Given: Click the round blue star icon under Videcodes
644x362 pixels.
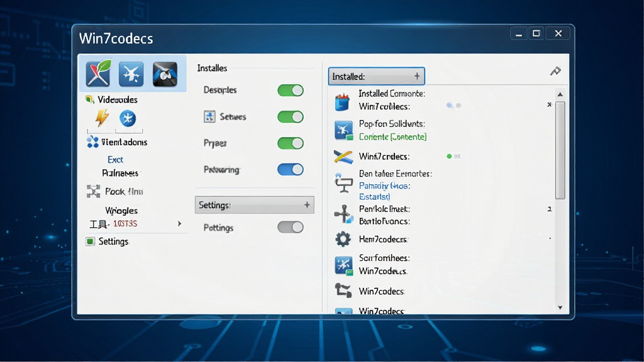Looking at the screenshot, I should pyautogui.click(x=128, y=119).
